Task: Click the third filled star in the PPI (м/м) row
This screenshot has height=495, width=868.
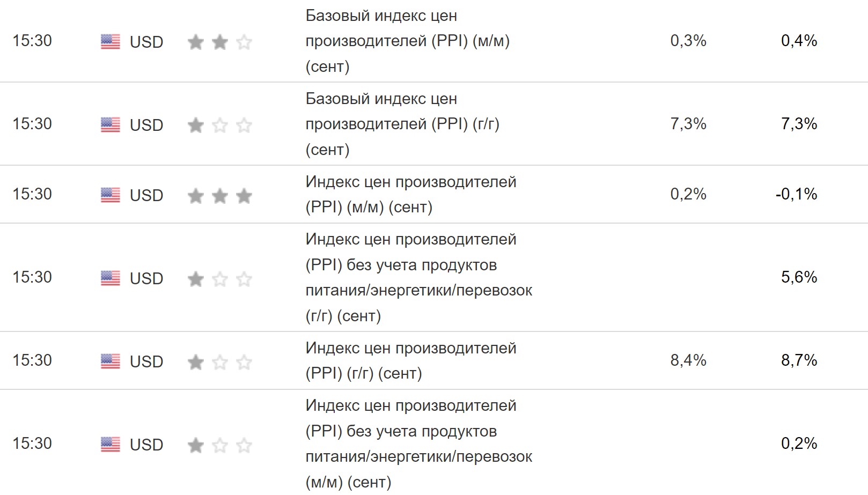Action: pos(244,196)
